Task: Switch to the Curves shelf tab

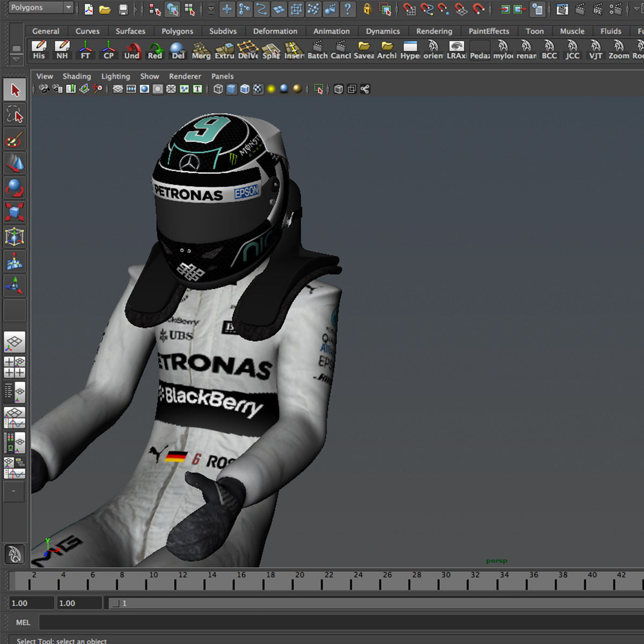Action: (87, 31)
